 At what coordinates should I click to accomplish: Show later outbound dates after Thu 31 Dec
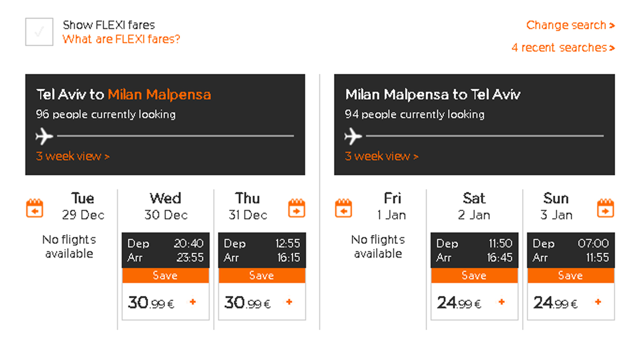(x=296, y=208)
